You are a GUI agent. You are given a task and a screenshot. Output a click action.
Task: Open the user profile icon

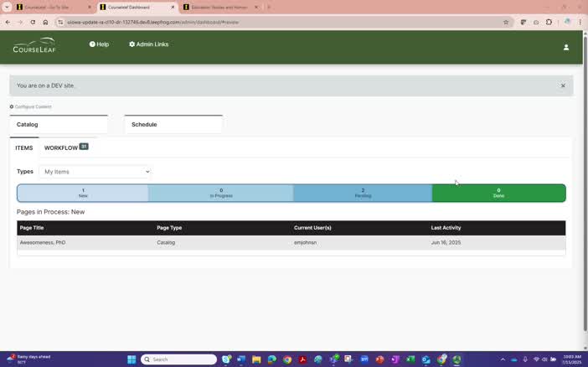click(x=566, y=47)
